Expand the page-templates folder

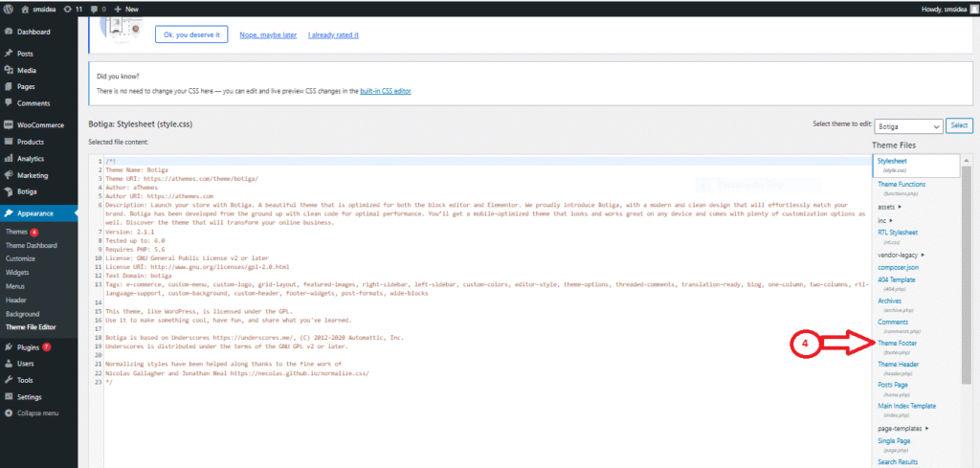pos(904,428)
